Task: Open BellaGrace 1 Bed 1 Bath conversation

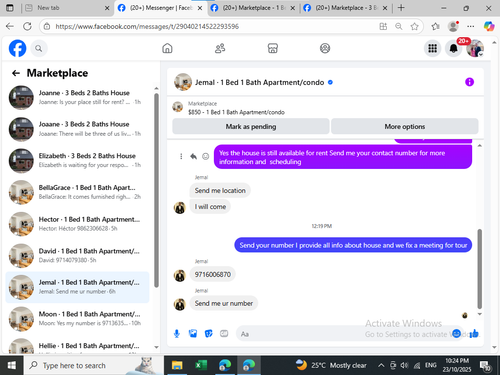Action: (x=77, y=192)
